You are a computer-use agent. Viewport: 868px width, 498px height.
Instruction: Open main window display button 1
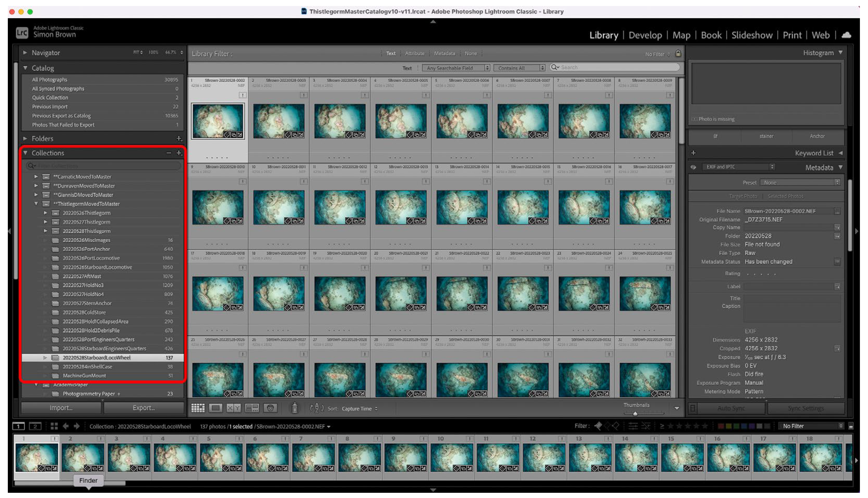pos(19,426)
